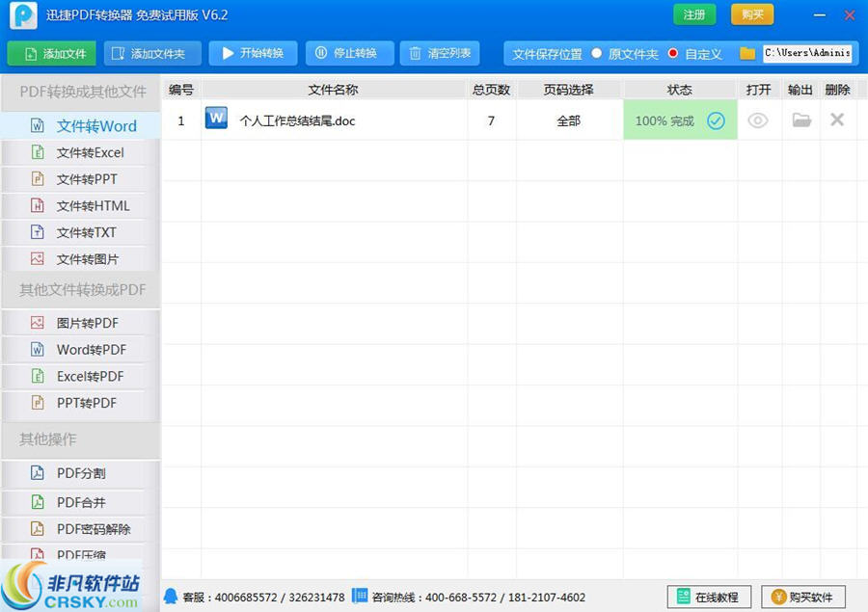Click the 添加文件夹 add folder button
This screenshot has width=868, height=612.
[x=152, y=54]
